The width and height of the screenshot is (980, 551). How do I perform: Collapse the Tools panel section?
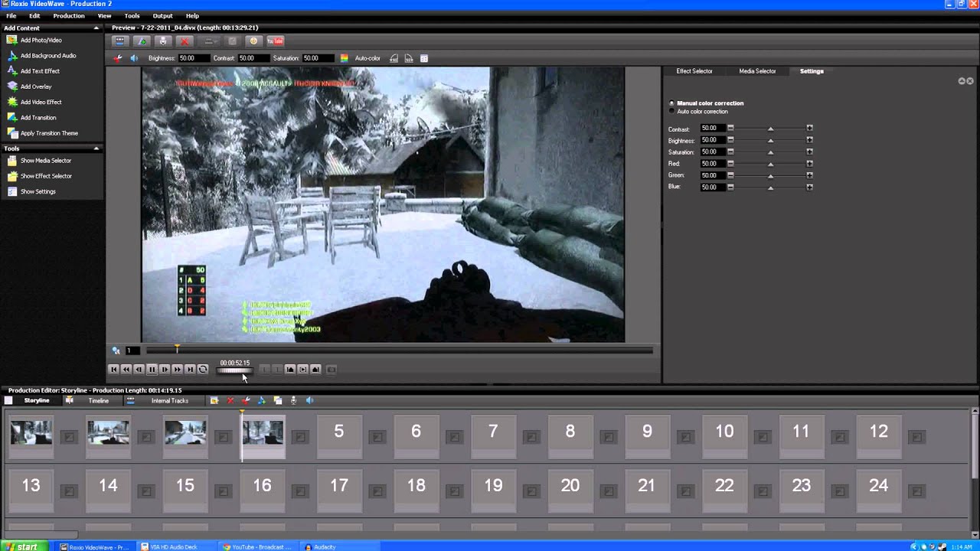[96, 148]
